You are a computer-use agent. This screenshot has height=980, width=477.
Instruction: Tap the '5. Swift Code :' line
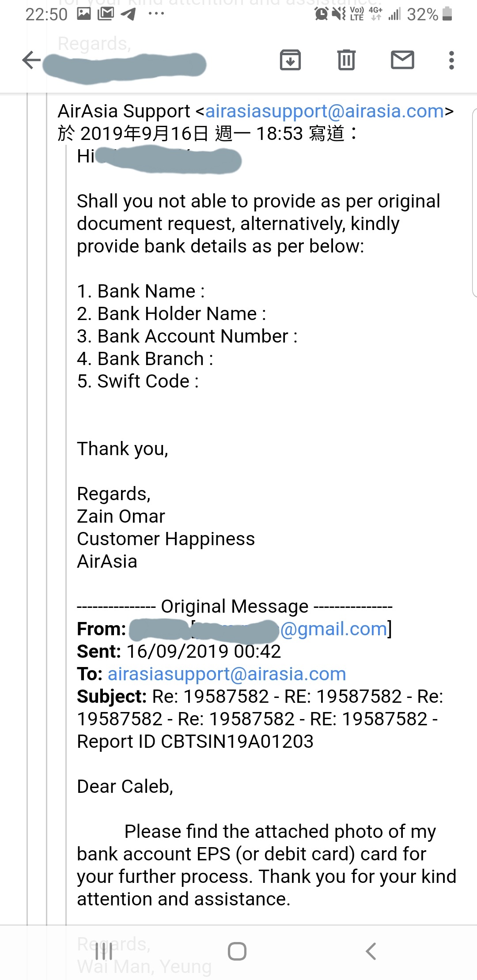[x=138, y=381]
